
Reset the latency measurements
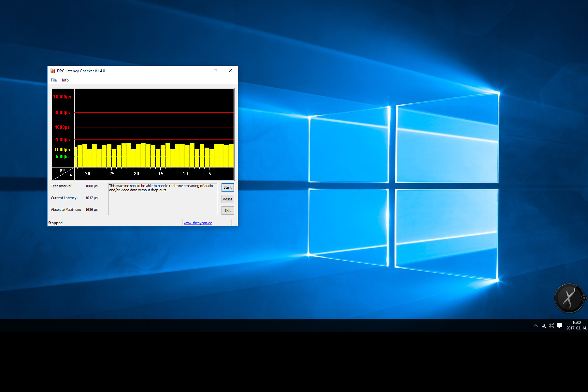click(x=228, y=199)
